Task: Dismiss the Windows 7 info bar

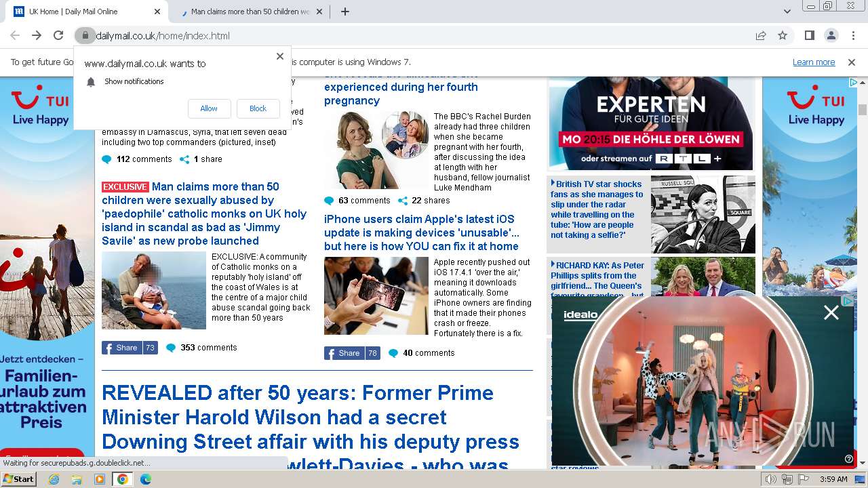Action: [852, 62]
